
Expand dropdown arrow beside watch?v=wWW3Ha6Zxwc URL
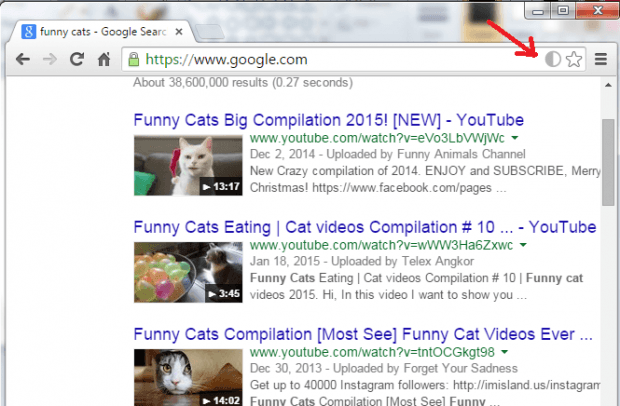point(523,245)
